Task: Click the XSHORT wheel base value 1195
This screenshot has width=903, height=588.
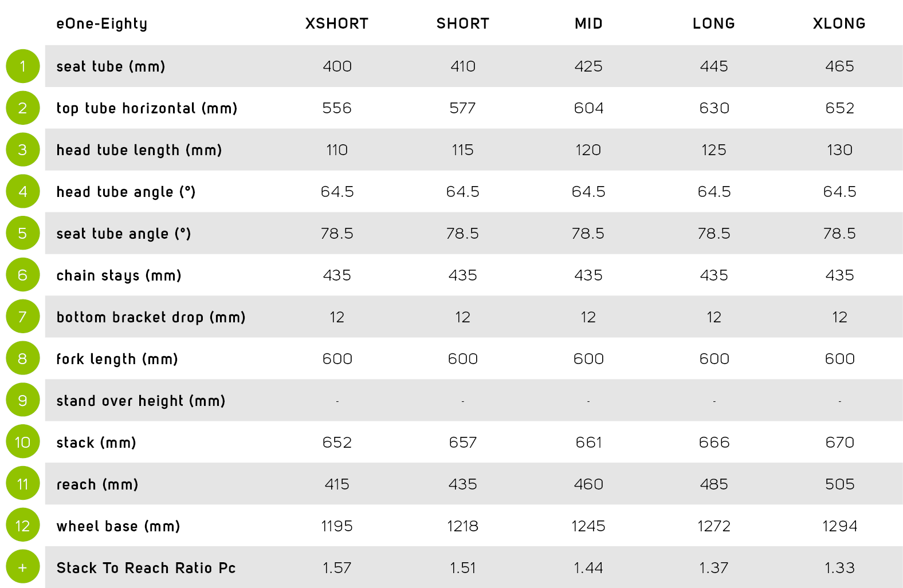Action: [337, 526]
